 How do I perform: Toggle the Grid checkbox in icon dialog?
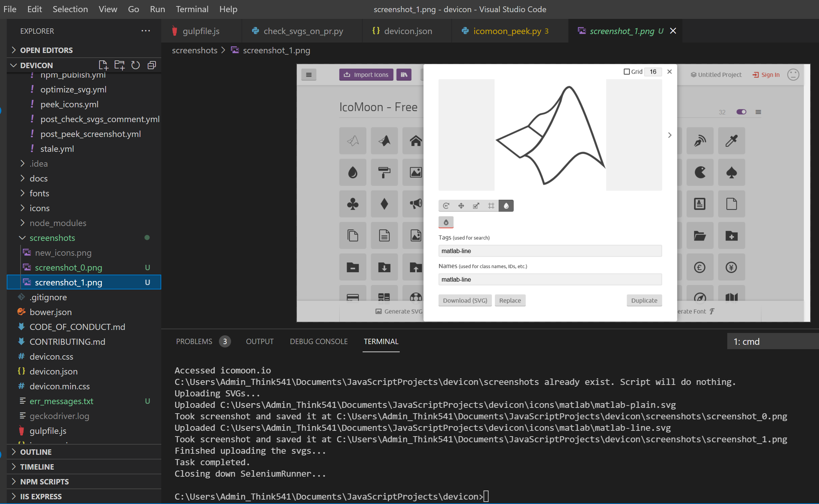pyautogui.click(x=627, y=72)
